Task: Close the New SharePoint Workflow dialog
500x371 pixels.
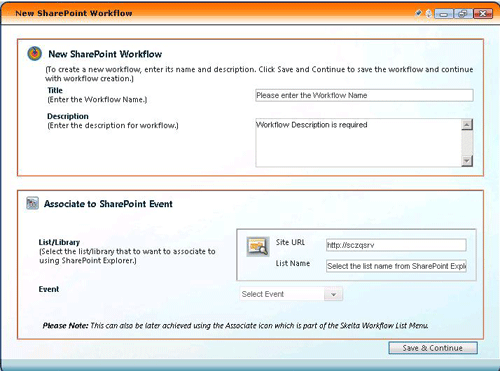Action: tap(483, 14)
